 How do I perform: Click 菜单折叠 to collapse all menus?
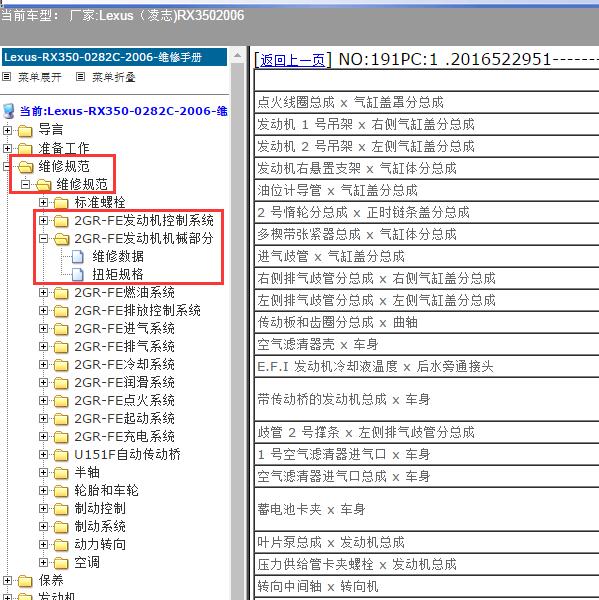click(114, 77)
